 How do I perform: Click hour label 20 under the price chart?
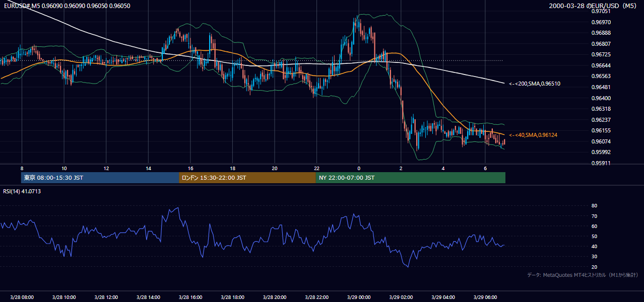tap(275, 168)
